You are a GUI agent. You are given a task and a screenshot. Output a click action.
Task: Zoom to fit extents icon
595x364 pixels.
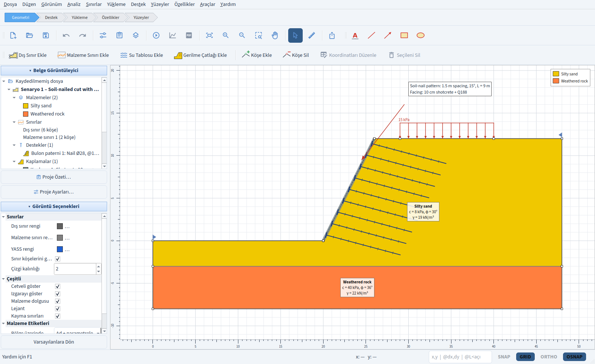(209, 35)
